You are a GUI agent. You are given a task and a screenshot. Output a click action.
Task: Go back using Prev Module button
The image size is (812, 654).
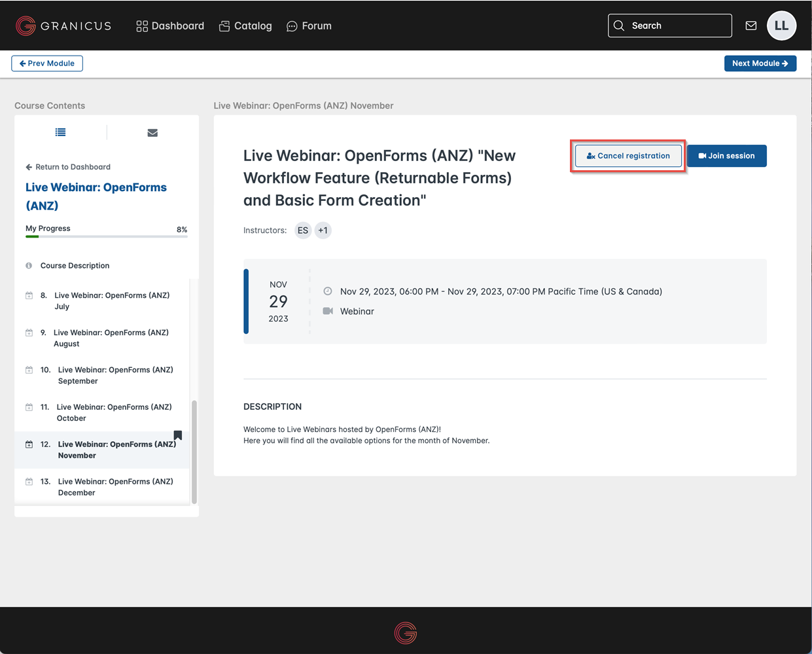point(47,64)
